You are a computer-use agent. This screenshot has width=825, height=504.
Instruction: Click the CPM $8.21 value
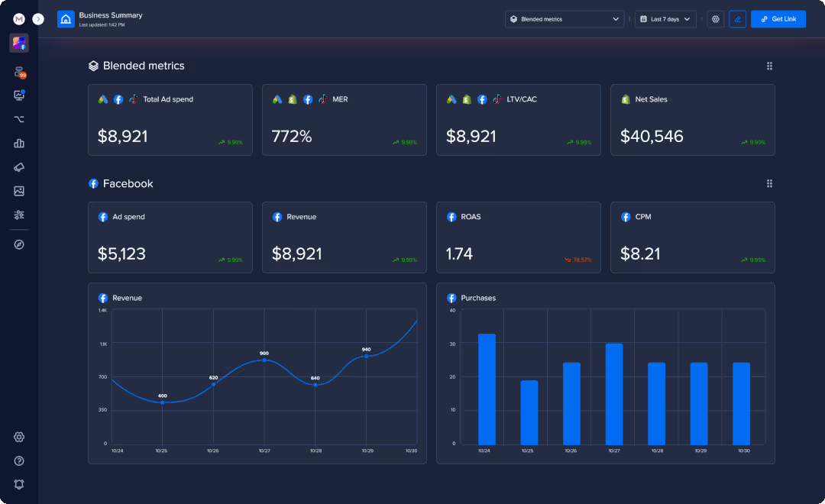(x=640, y=254)
